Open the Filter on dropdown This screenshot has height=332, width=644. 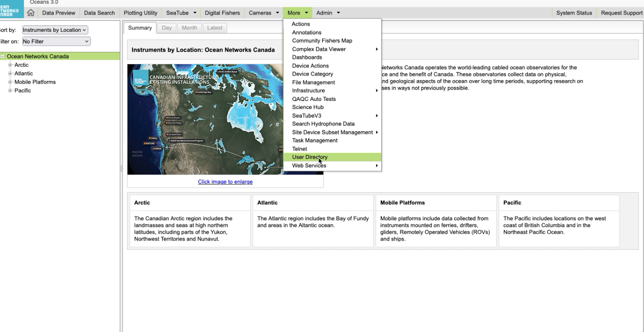coord(56,41)
